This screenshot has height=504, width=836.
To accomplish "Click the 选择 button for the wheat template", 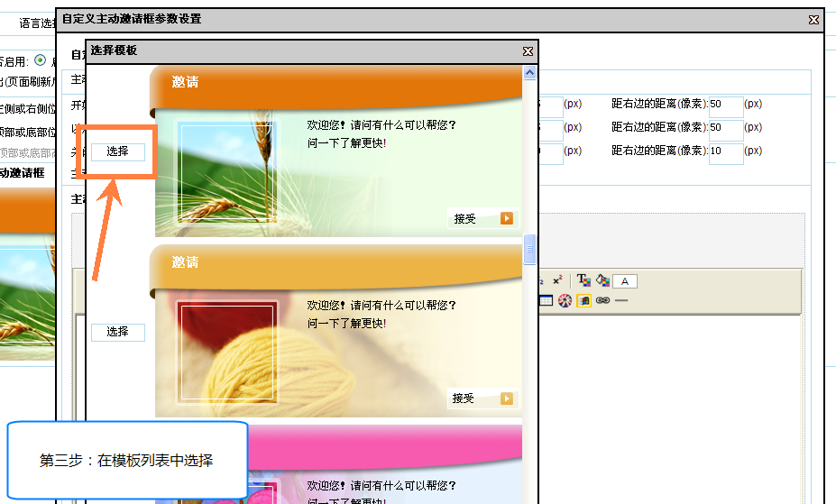I will 117,151.
